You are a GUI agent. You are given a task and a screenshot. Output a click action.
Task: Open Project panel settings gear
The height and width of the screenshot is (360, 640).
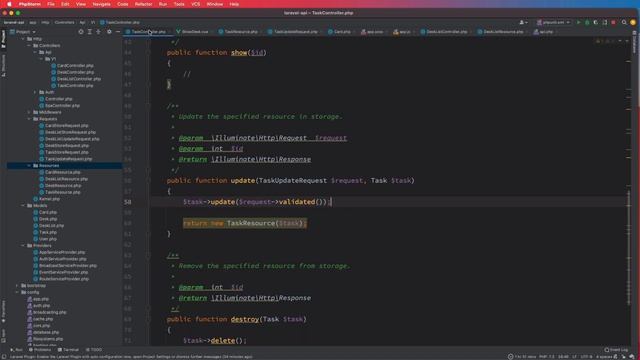click(x=109, y=31)
